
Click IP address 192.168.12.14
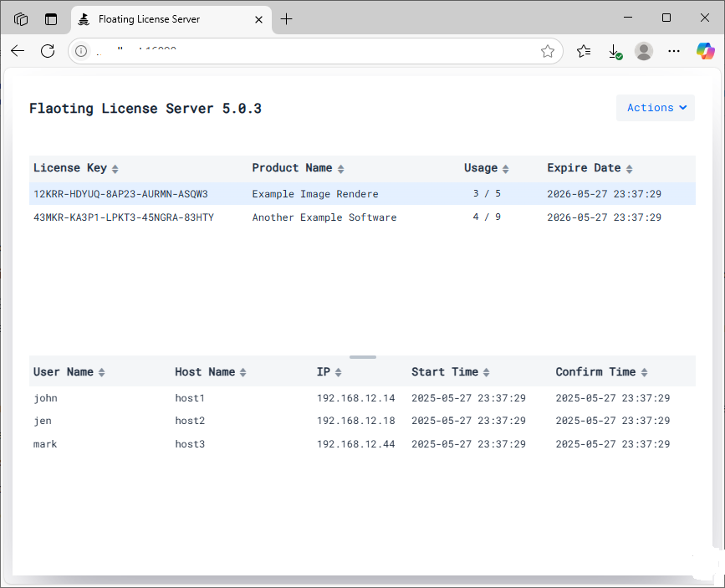[355, 398]
